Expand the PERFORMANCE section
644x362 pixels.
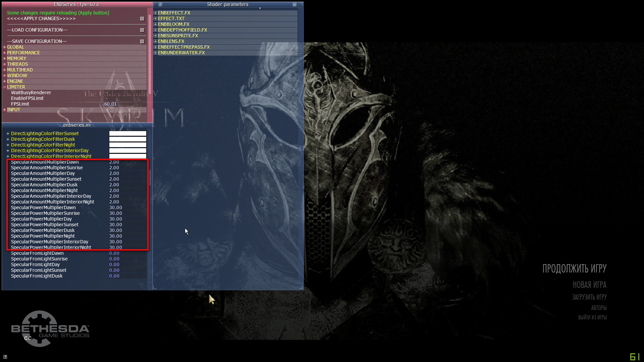coord(5,53)
